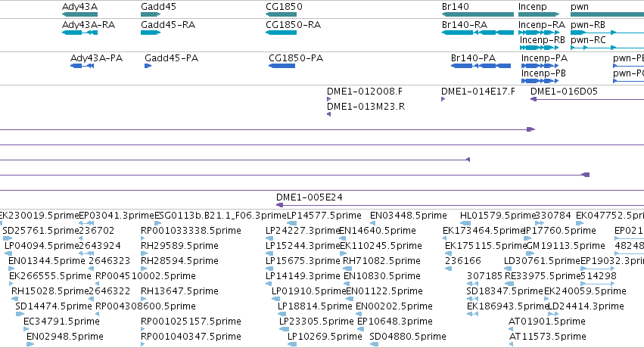This screenshot has height=348, width=644.
Task: Select the Gadd45 gene arrow glyph
Action: point(151,14)
